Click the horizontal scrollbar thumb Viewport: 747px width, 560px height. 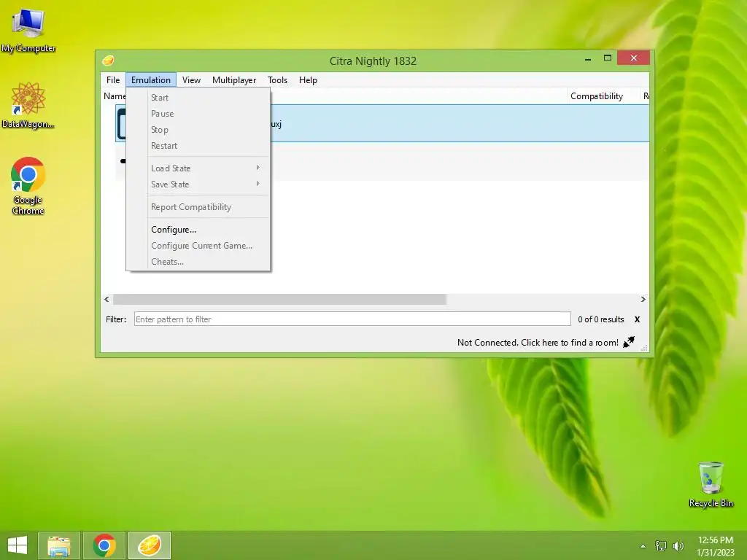coord(279,300)
